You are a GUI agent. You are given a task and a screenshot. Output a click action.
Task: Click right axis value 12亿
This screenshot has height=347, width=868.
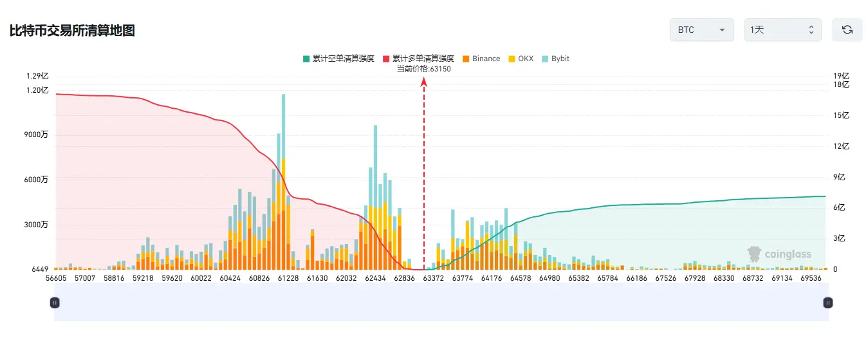point(841,146)
